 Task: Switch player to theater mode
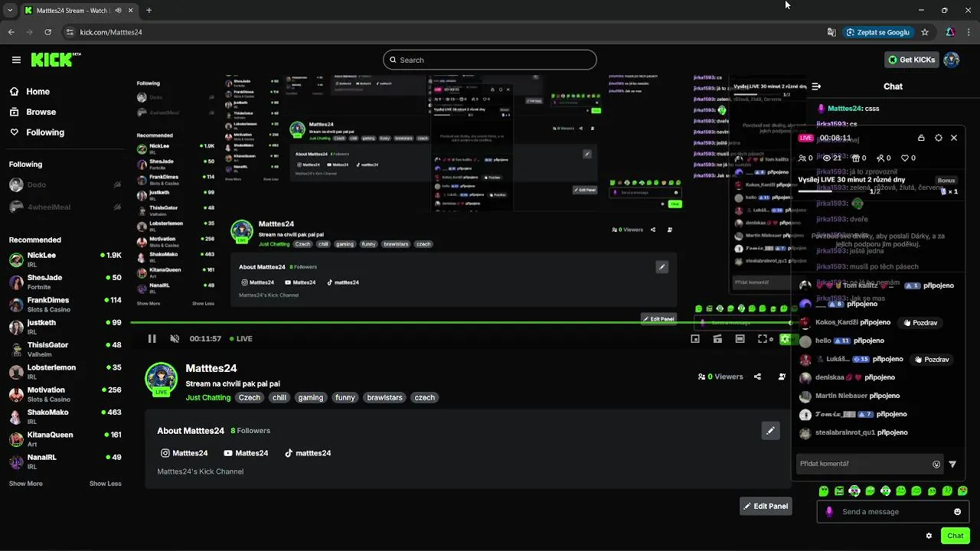(740, 338)
